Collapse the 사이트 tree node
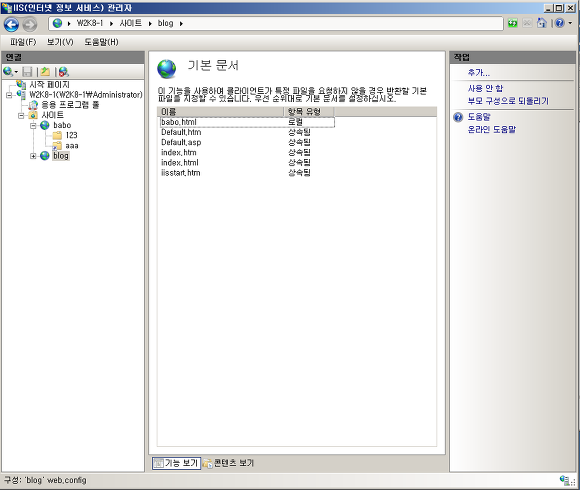580x490 pixels. point(21,116)
